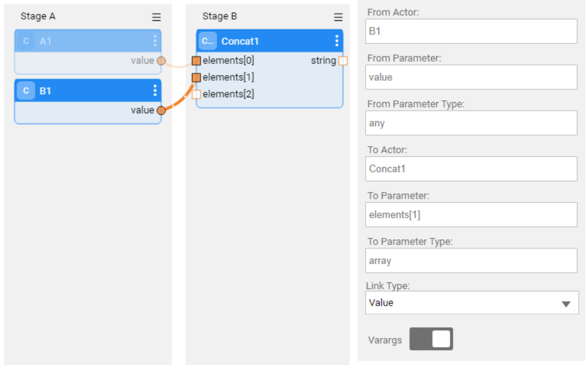Open the Stage A hamburger menu
The width and height of the screenshot is (588, 365).
tap(156, 17)
